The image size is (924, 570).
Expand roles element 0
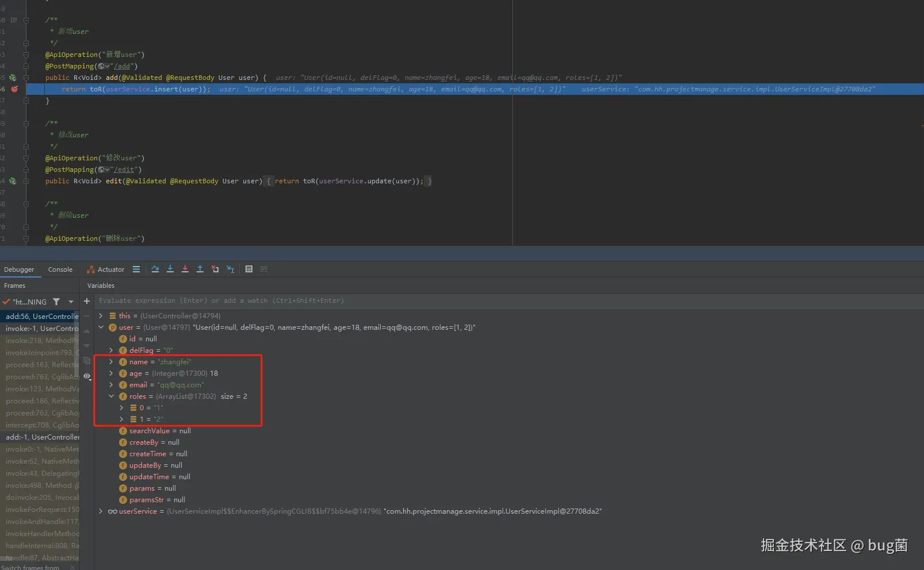click(x=121, y=408)
